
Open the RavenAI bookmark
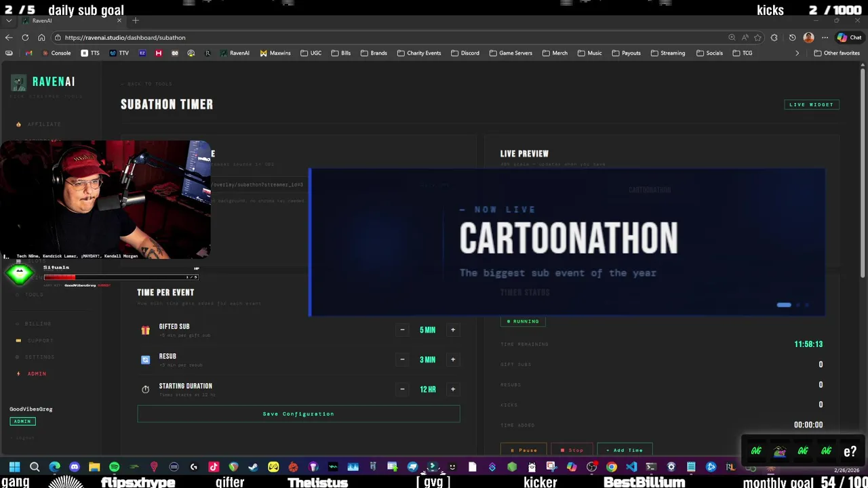235,53
